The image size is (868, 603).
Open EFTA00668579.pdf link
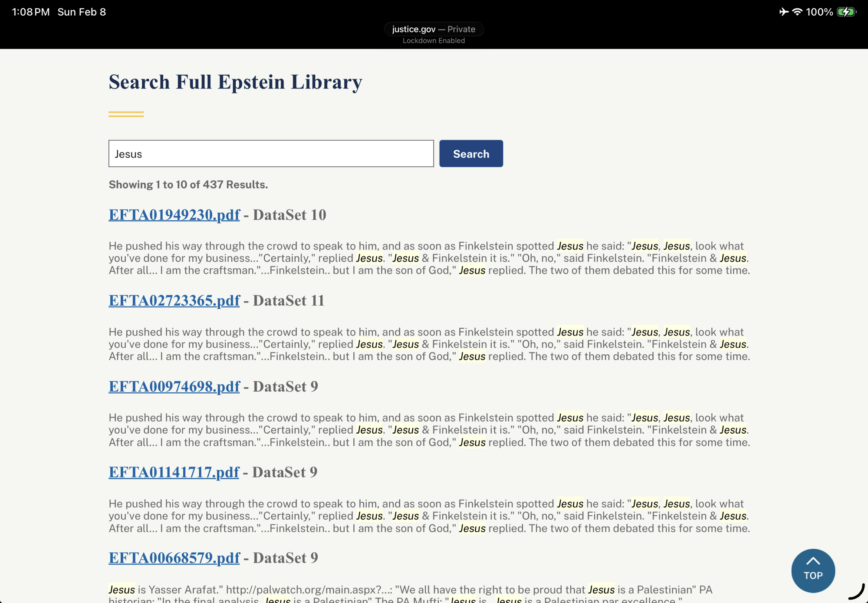[x=174, y=558]
